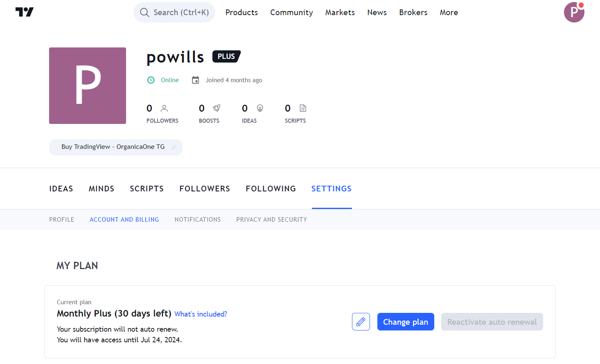
Task: Click the pencil edit plan icon
Action: (361, 322)
